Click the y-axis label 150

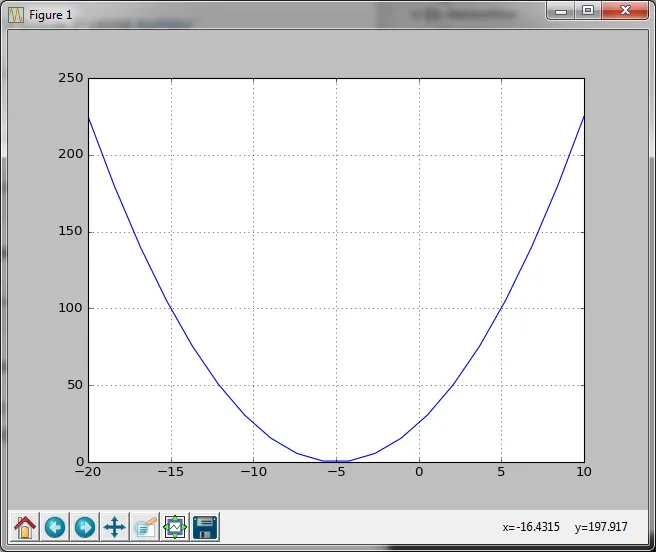(x=71, y=231)
